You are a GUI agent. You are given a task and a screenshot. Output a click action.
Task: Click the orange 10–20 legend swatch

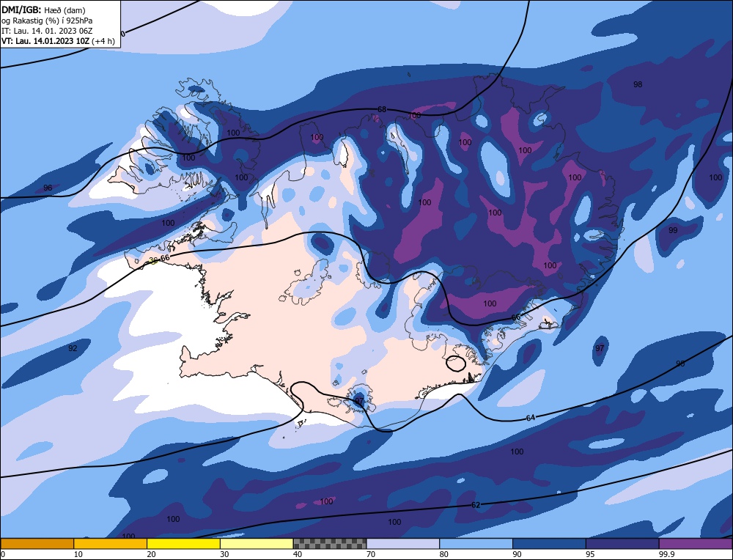pos(111,543)
